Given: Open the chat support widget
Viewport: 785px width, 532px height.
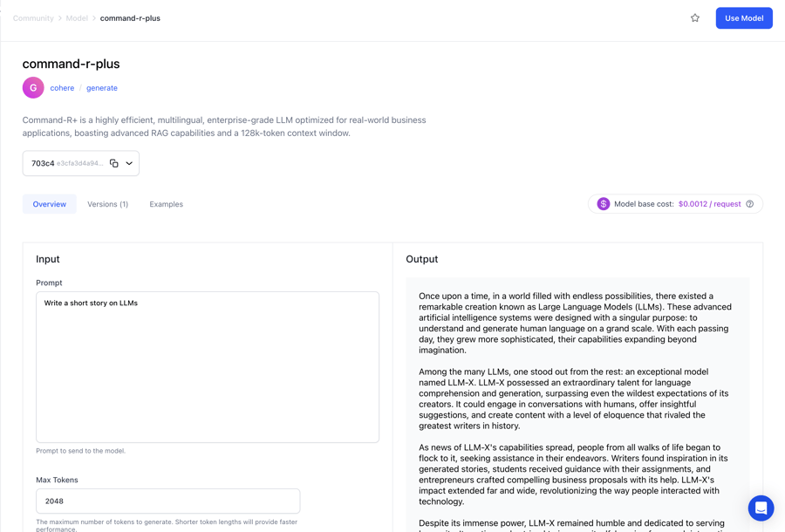Looking at the screenshot, I should [x=761, y=508].
